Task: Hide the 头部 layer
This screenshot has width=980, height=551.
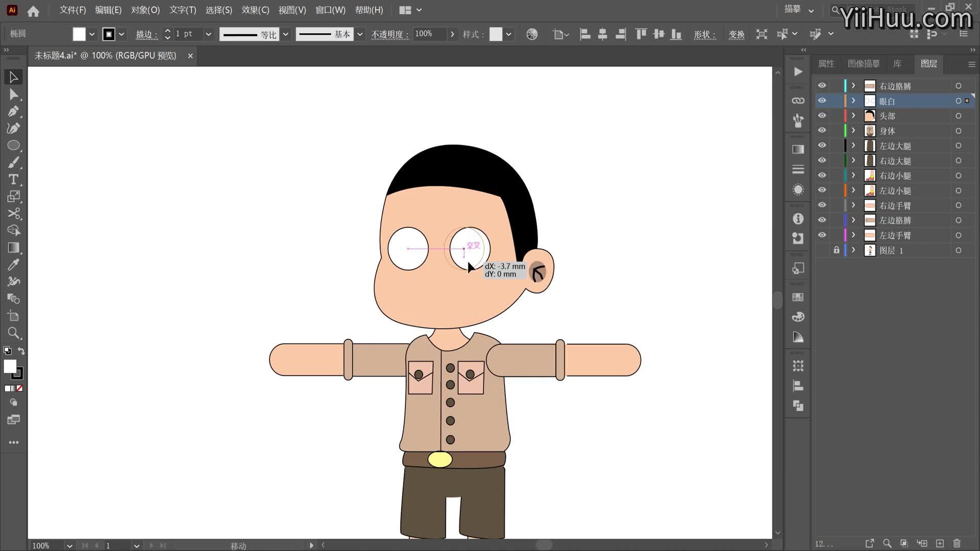Action: coord(822,115)
